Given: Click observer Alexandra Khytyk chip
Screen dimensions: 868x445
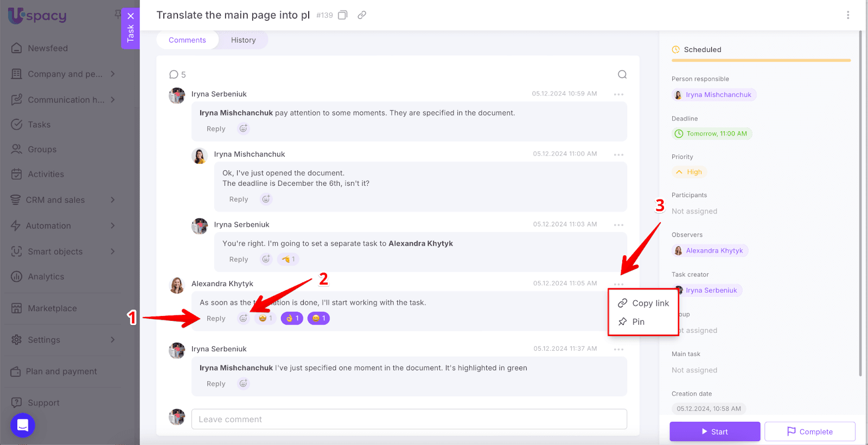Looking at the screenshot, I should tap(710, 251).
